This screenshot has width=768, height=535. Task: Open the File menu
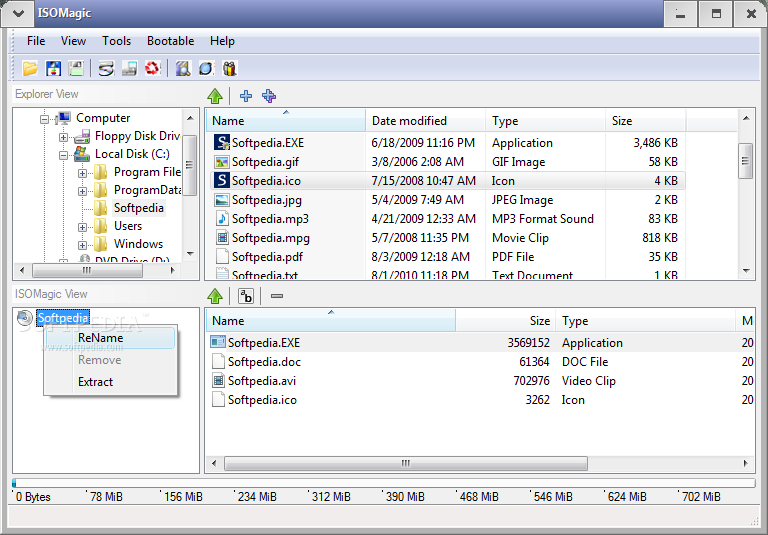pyautogui.click(x=36, y=41)
